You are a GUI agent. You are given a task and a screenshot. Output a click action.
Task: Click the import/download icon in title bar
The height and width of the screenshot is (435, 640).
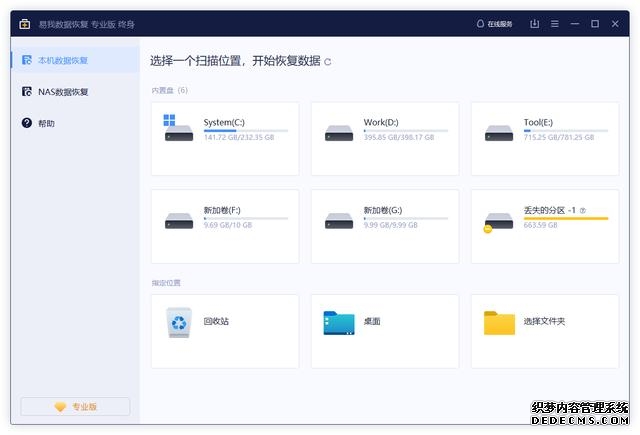(534, 24)
